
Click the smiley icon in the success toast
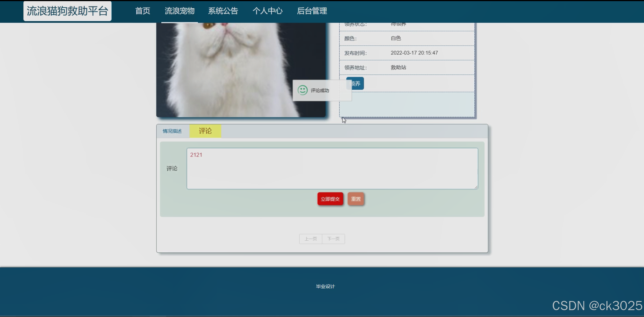pyautogui.click(x=302, y=90)
